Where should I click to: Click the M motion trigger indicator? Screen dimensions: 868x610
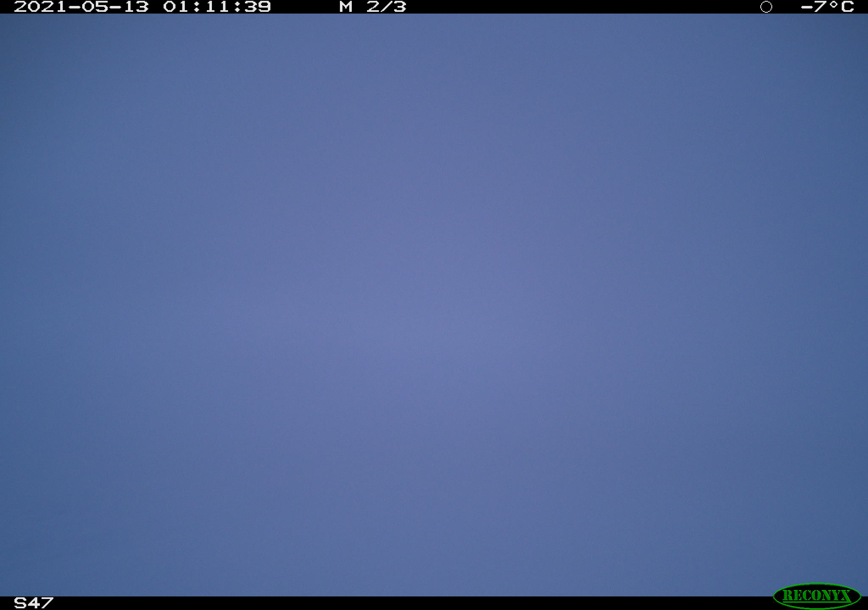tap(346, 7)
